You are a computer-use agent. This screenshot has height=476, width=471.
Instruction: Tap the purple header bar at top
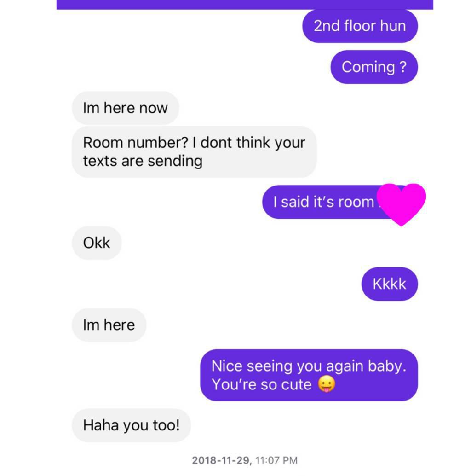(245, 5)
